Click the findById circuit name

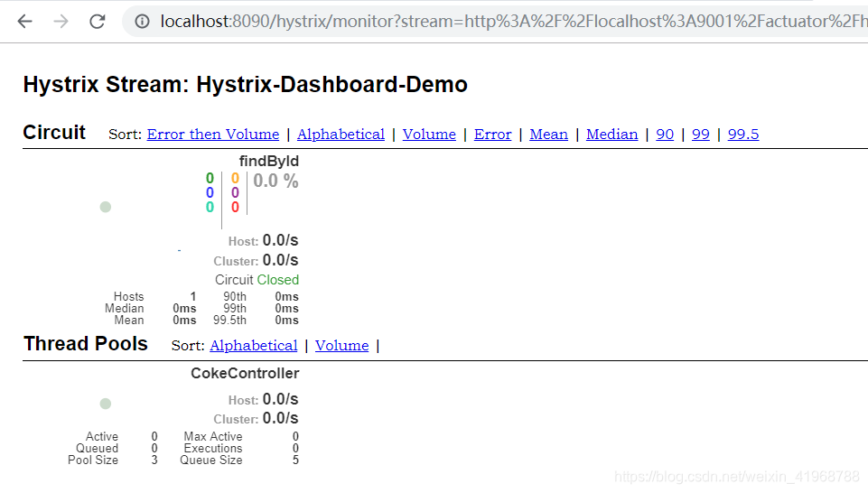click(x=269, y=161)
